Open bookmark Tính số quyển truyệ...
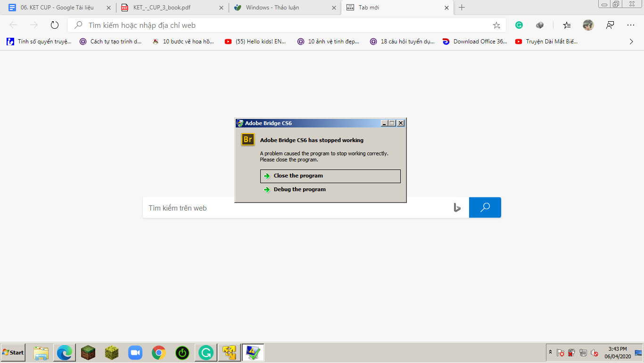Image resolution: width=644 pixels, height=363 pixels. [x=39, y=42]
